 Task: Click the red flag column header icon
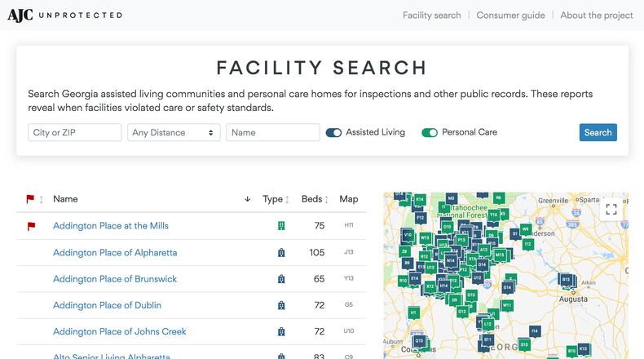pos(30,199)
